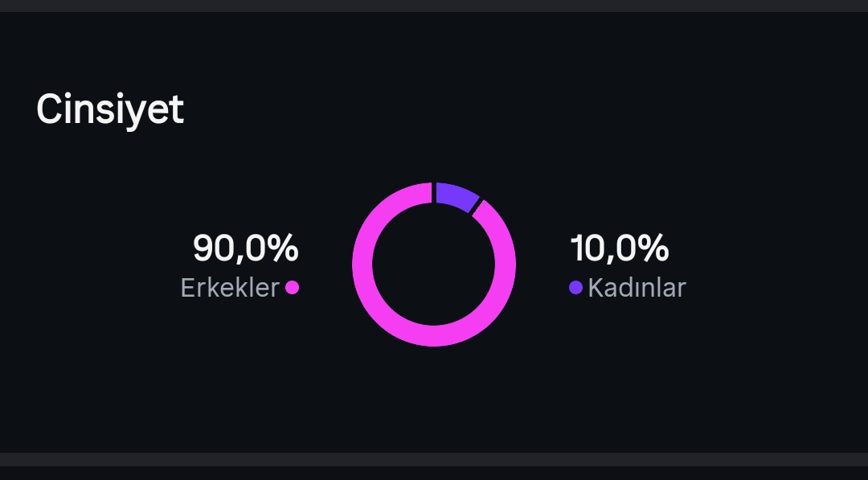The width and height of the screenshot is (868, 480).
Task: Click the Kadınlar legend text
Action: 637,288
